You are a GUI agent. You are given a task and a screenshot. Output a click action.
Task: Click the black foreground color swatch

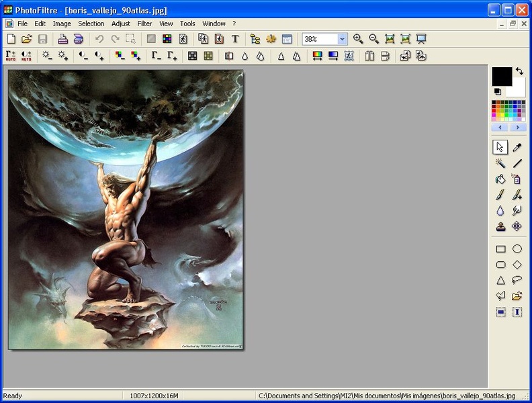coord(501,76)
